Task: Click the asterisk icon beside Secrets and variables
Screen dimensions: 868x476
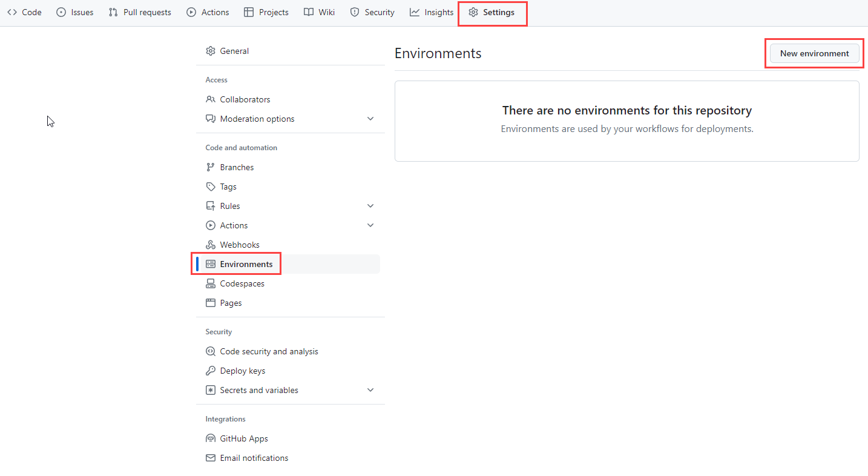Action: click(211, 390)
